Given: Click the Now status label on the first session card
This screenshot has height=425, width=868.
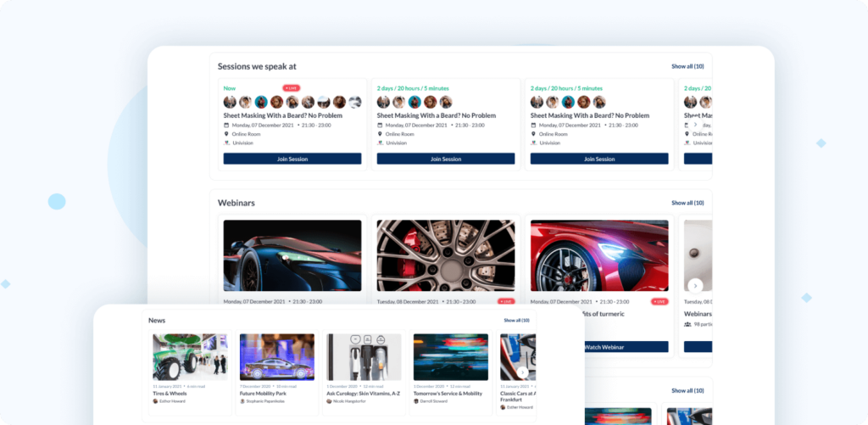Looking at the screenshot, I should click(229, 88).
